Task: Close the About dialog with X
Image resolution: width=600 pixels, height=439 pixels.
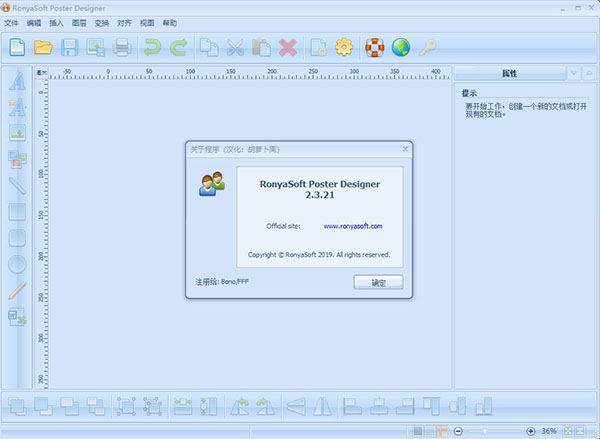Action: (405, 148)
